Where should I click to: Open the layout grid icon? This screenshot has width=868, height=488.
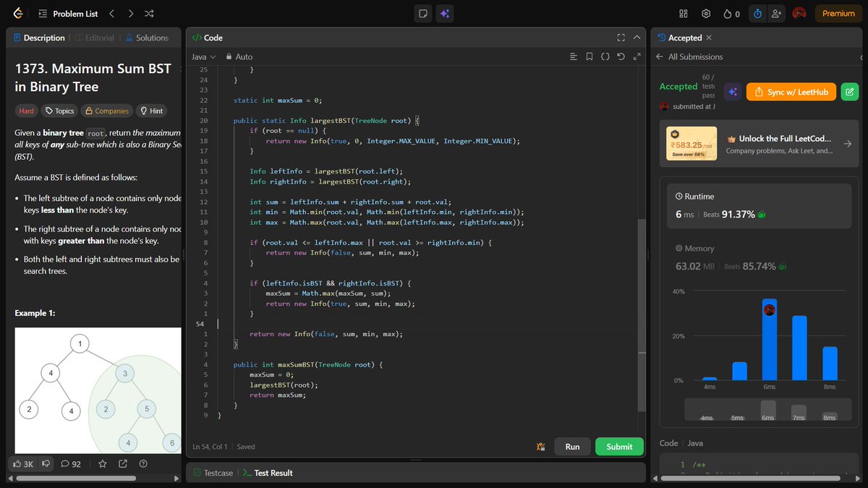coord(684,13)
